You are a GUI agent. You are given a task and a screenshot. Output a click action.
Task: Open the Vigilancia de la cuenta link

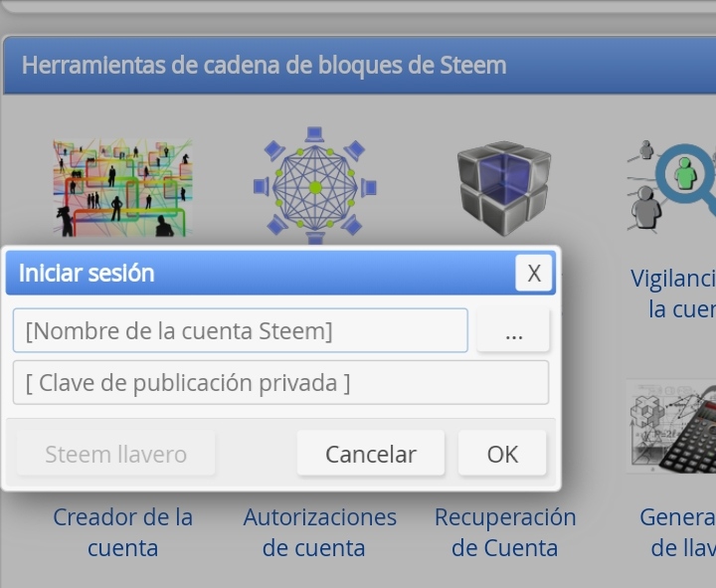pyautogui.click(x=673, y=294)
